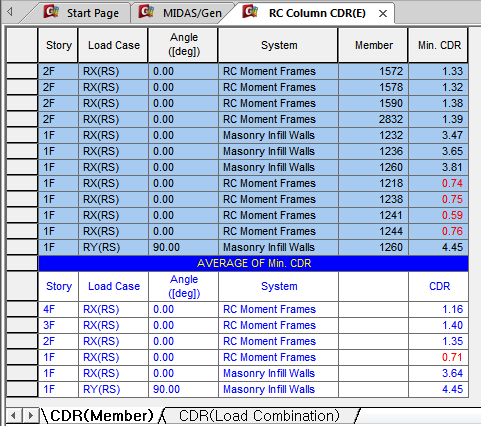The width and height of the screenshot is (481, 426).
Task: Select the Member column header
Action: pos(373,45)
